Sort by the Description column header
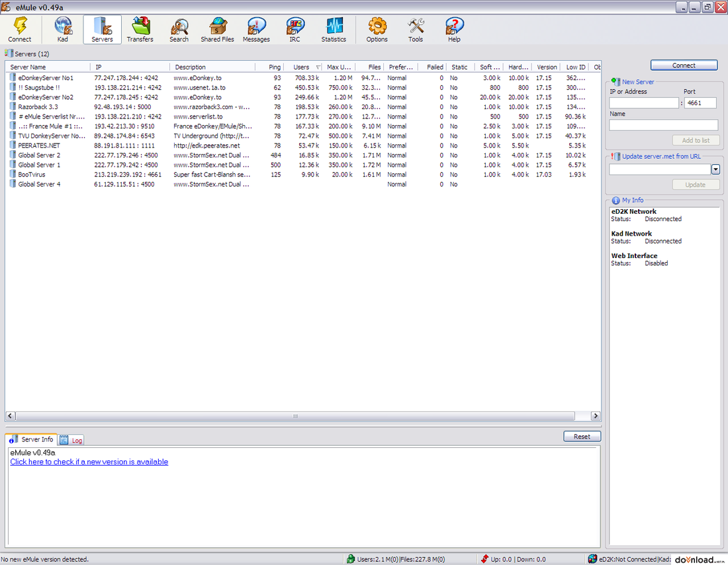 pos(213,67)
